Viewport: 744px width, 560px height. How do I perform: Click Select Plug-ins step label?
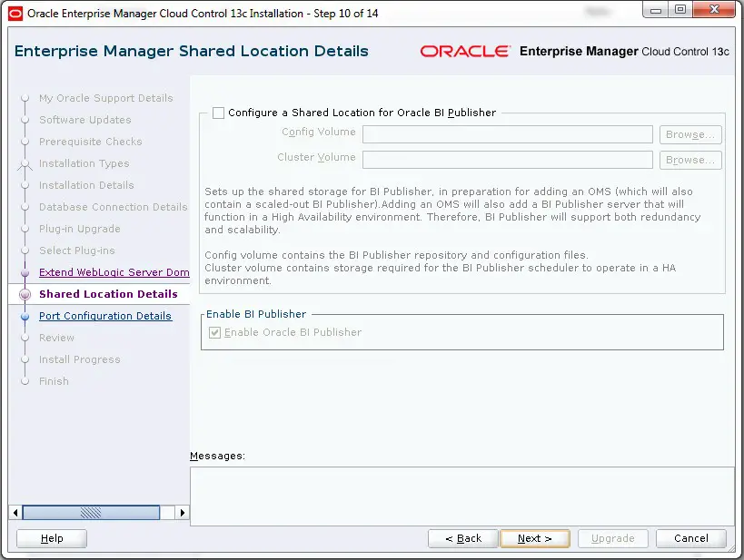[x=77, y=251]
